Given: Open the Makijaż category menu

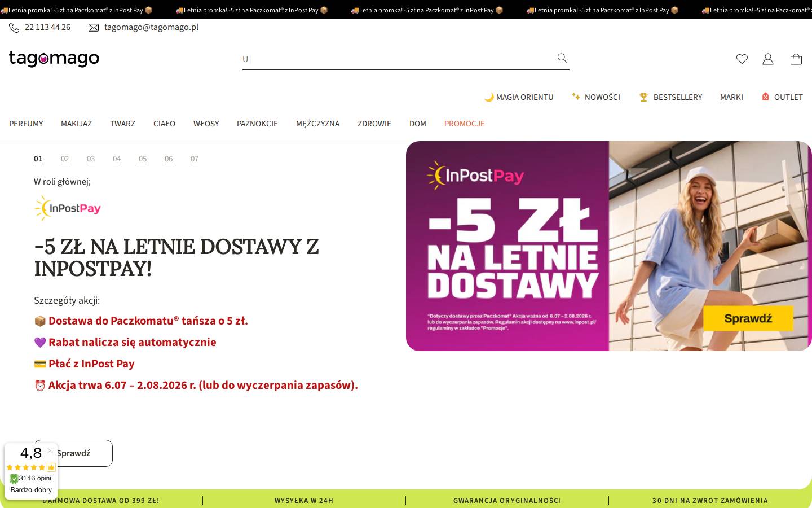Looking at the screenshot, I should click(x=76, y=124).
